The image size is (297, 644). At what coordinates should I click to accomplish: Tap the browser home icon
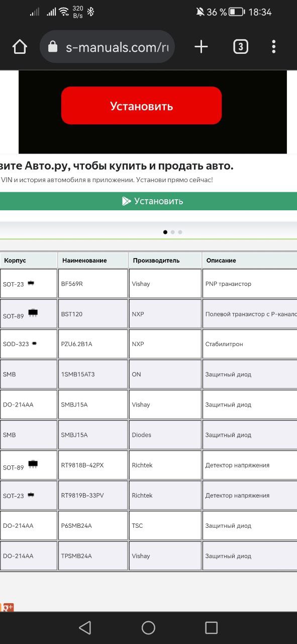click(x=20, y=47)
